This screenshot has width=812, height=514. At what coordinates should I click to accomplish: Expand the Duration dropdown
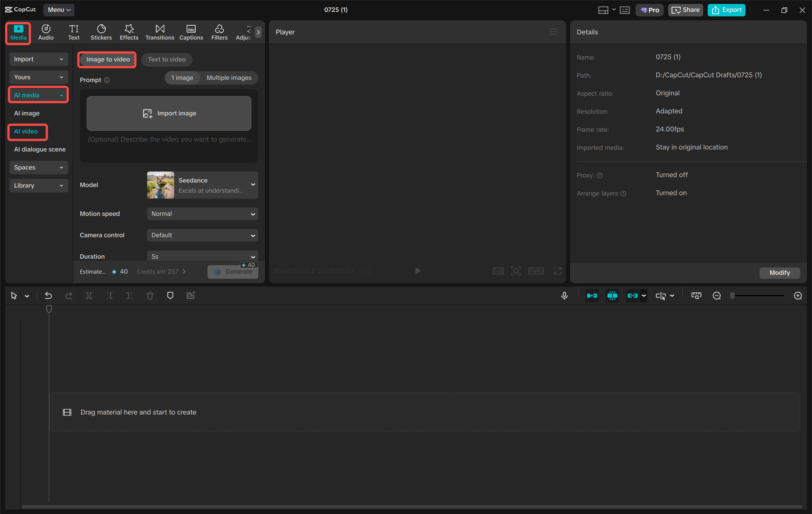point(202,256)
